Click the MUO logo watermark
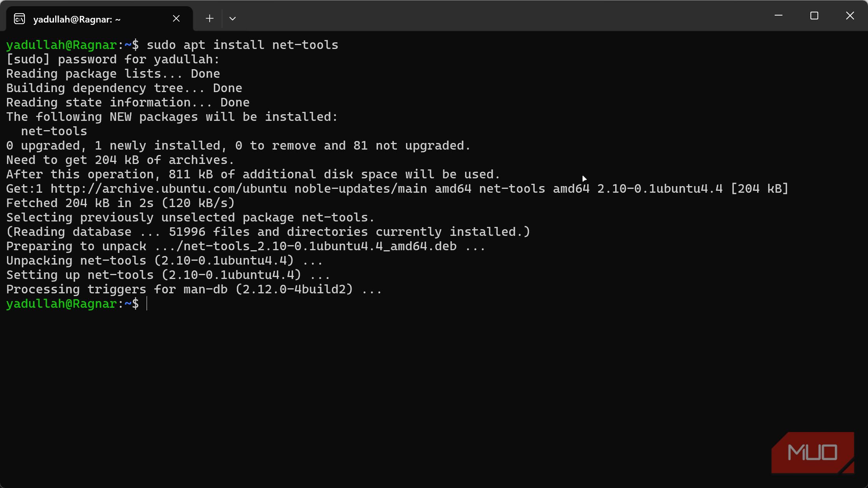 pos(813,453)
